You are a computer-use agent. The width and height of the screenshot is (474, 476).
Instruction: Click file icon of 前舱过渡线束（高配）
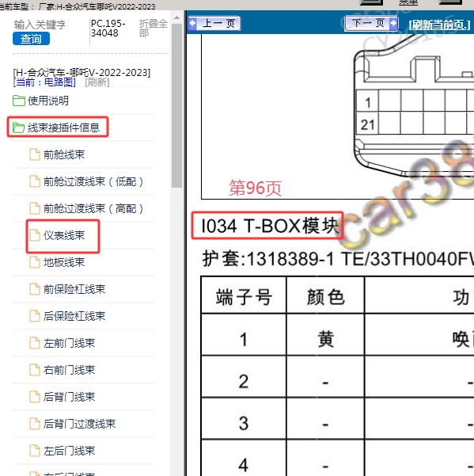35,208
